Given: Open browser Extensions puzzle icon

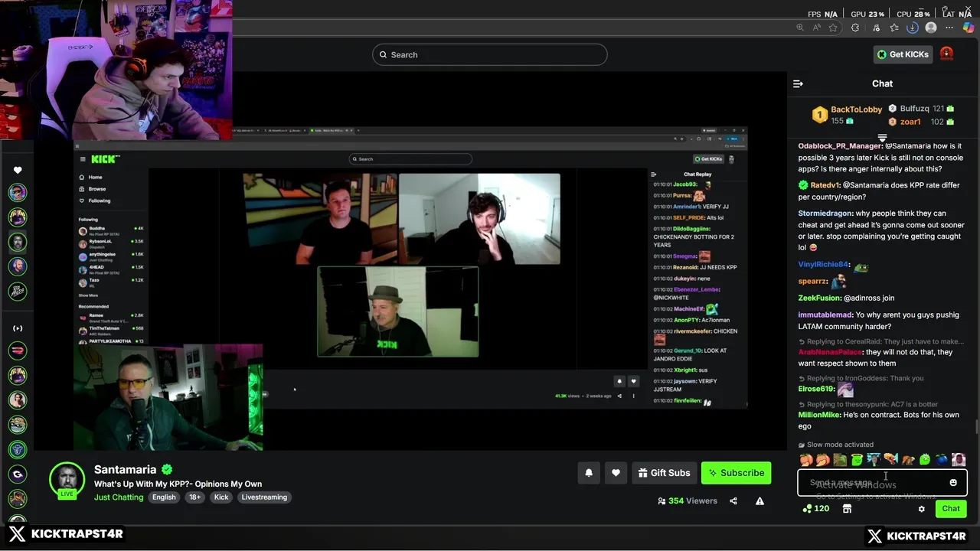Looking at the screenshot, I should point(855,28).
